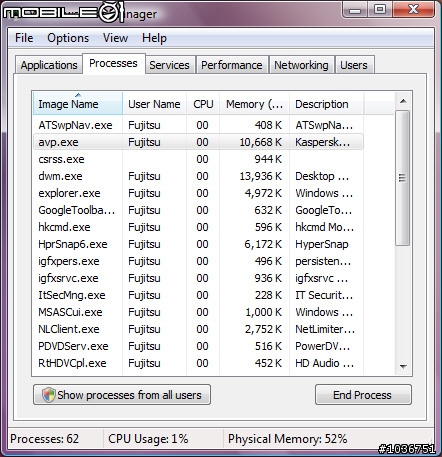This screenshot has width=442, height=457.
Task: Switch to the Users tab
Action: coord(354,65)
